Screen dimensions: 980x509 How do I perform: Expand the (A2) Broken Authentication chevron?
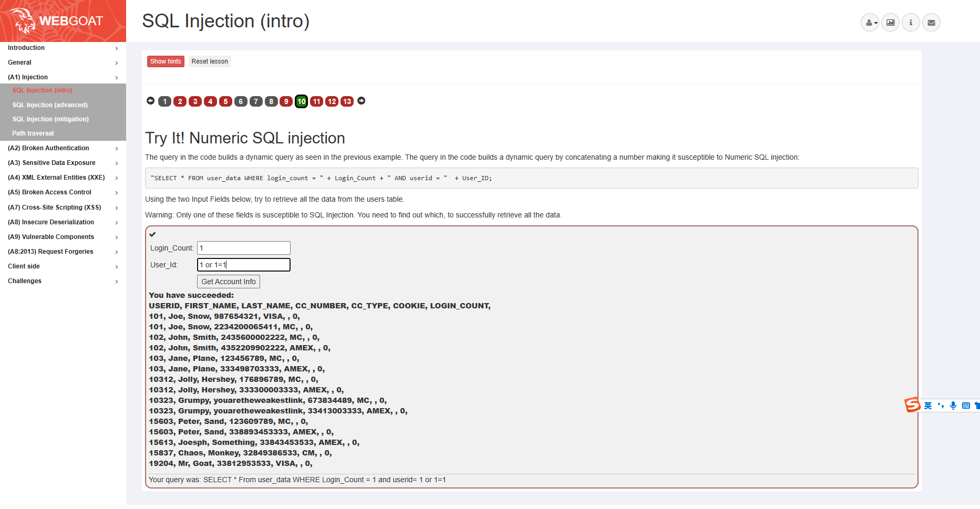(x=117, y=149)
